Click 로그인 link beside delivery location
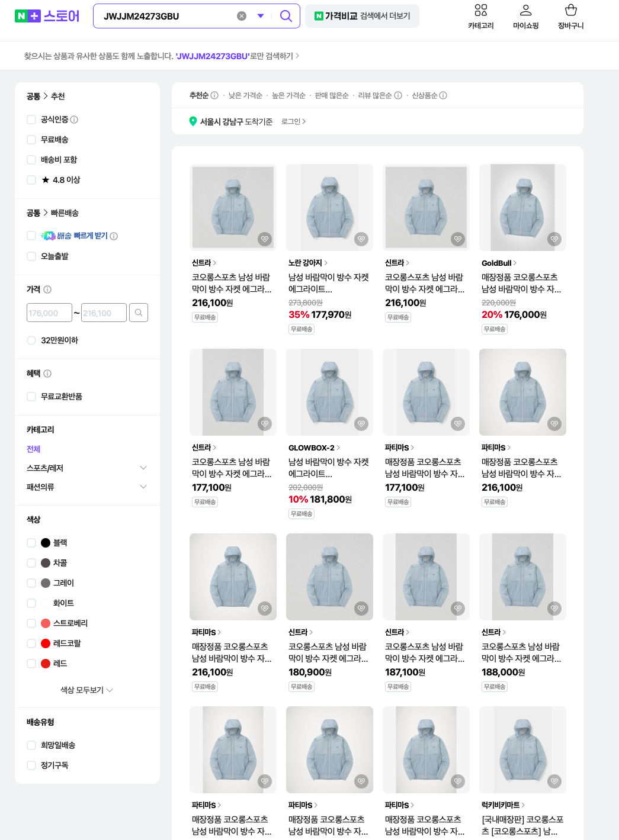This screenshot has height=840, width=619. coord(293,121)
